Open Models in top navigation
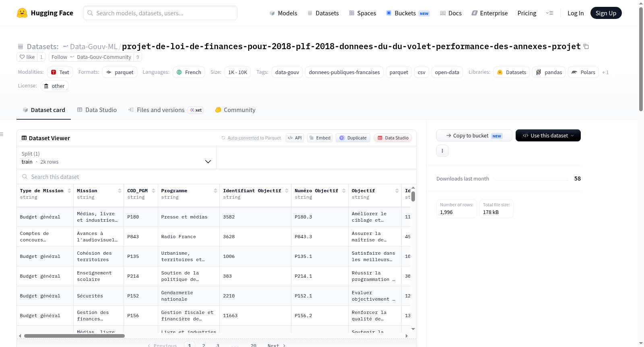644x347 pixels. [283, 13]
